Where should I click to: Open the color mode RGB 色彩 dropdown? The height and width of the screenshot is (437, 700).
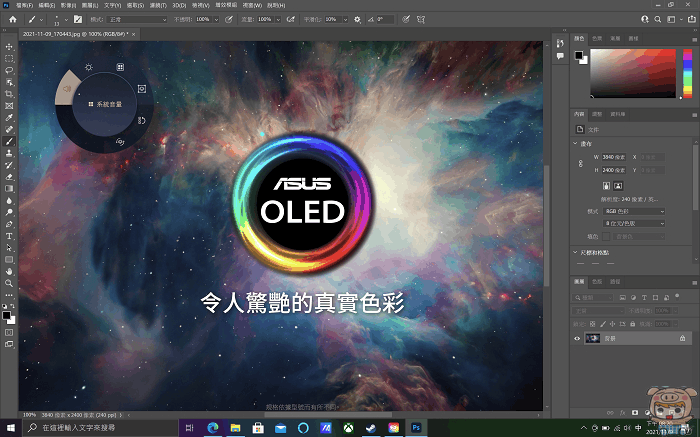tap(633, 211)
